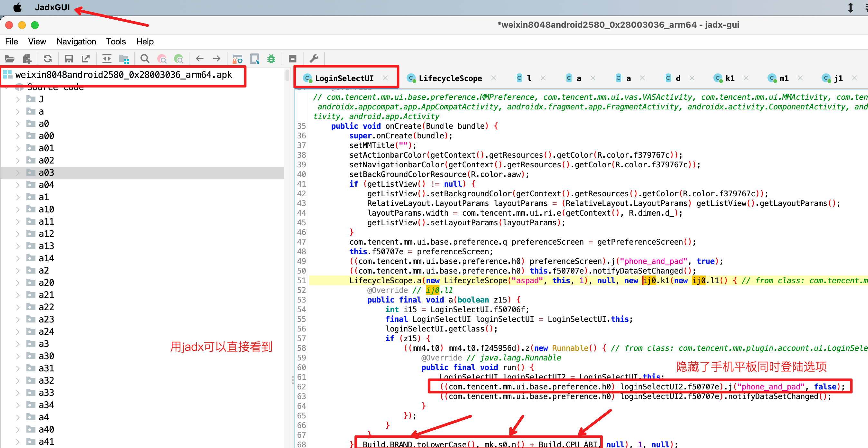Open the debugger with the green bug icon

(x=271, y=59)
